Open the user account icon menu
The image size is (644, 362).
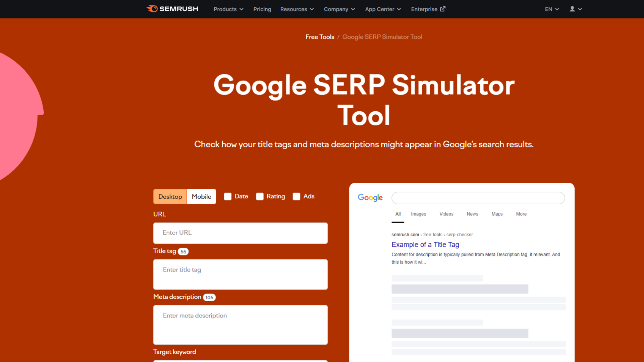[574, 9]
